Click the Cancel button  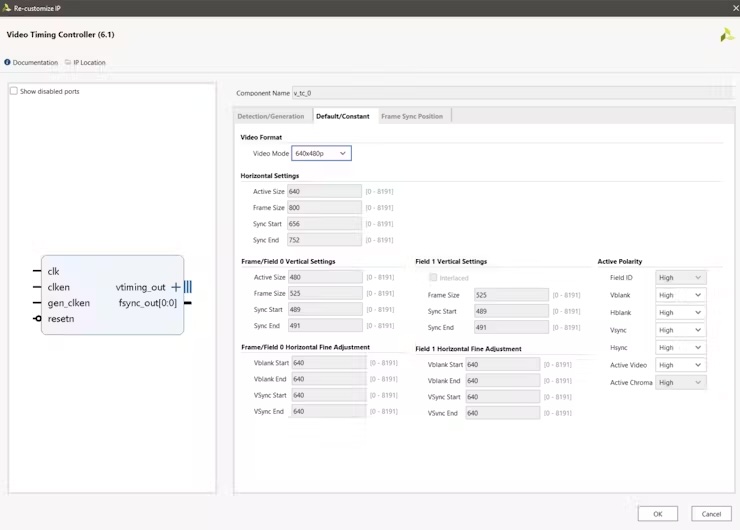(711, 514)
